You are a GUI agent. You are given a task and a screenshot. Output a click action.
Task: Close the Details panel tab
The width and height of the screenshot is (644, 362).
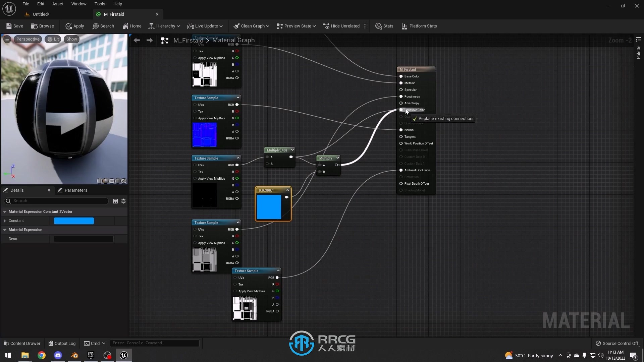coord(49,190)
